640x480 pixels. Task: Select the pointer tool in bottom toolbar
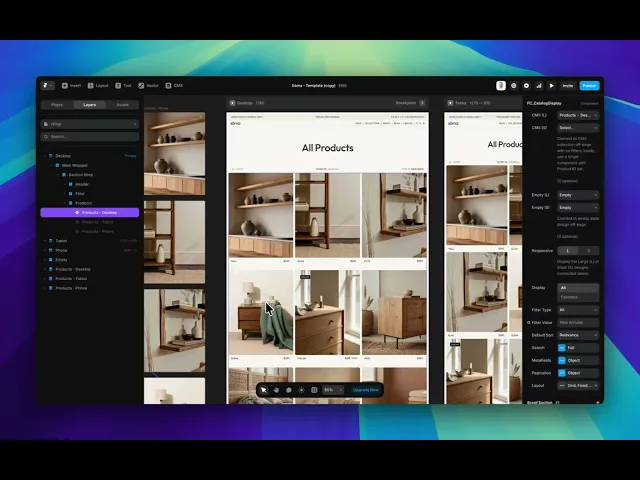point(264,390)
